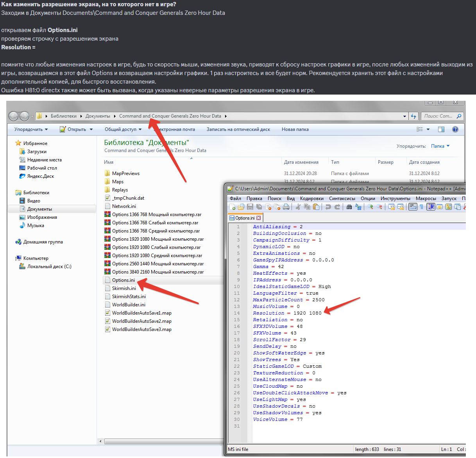This screenshot has height=458, width=476.
Task: Open dropdown arrow next to Открыть
Action: point(91,129)
